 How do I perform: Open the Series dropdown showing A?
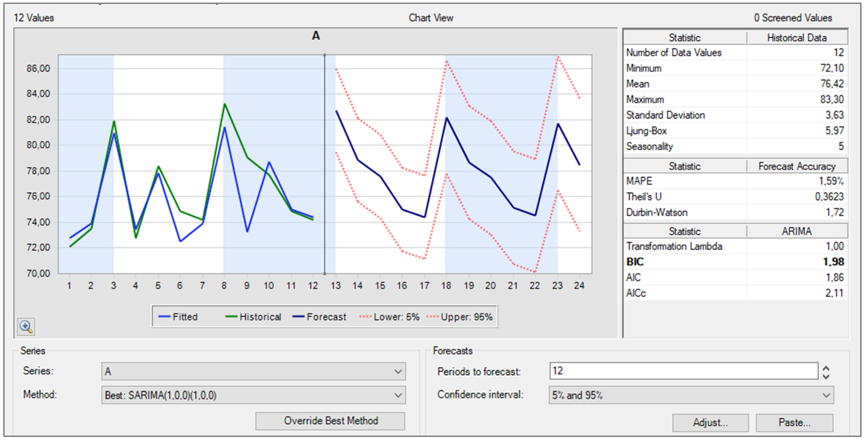(x=253, y=371)
